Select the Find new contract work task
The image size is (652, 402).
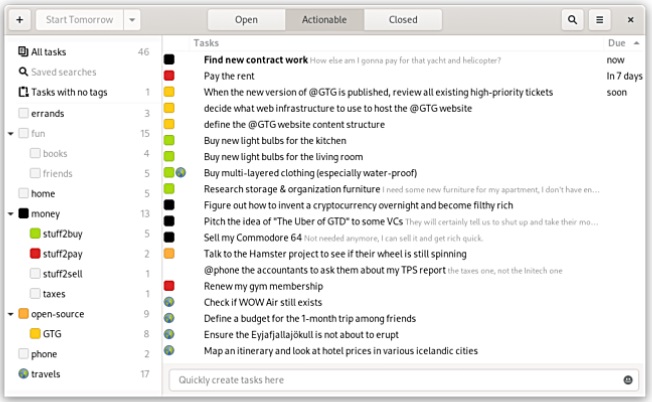[403, 59]
